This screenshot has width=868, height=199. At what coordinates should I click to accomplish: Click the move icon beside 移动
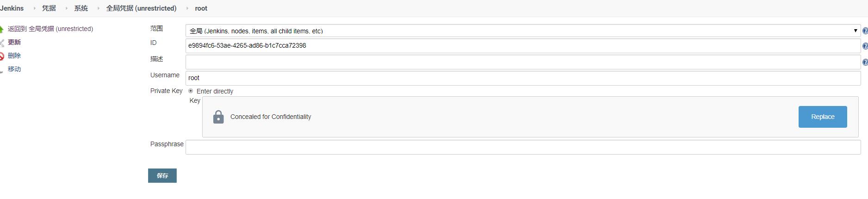coord(2,69)
